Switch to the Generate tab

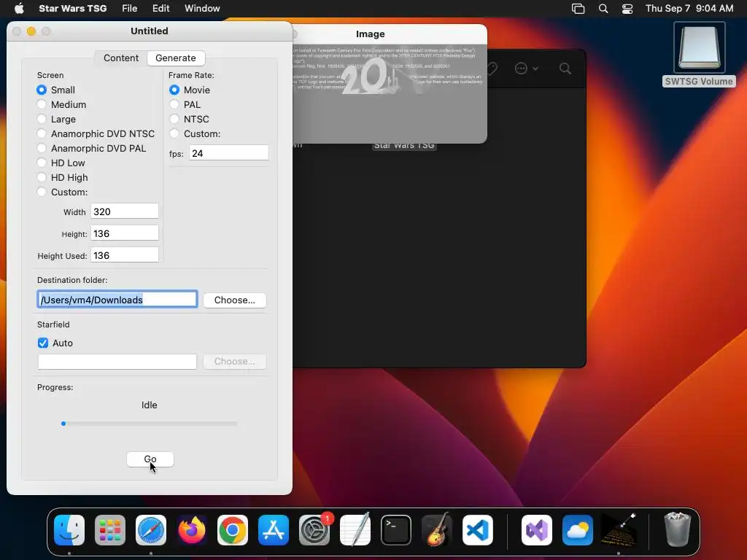[x=176, y=58]
